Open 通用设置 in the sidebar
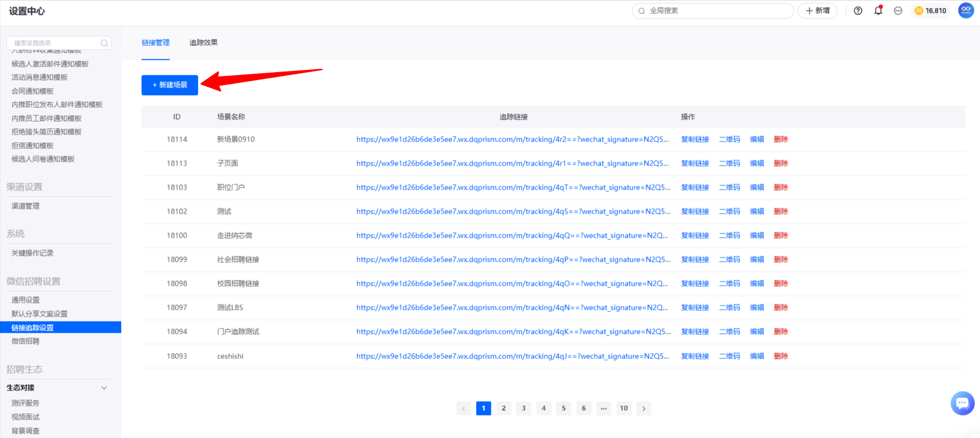980x438 pixels. point(26,300)
